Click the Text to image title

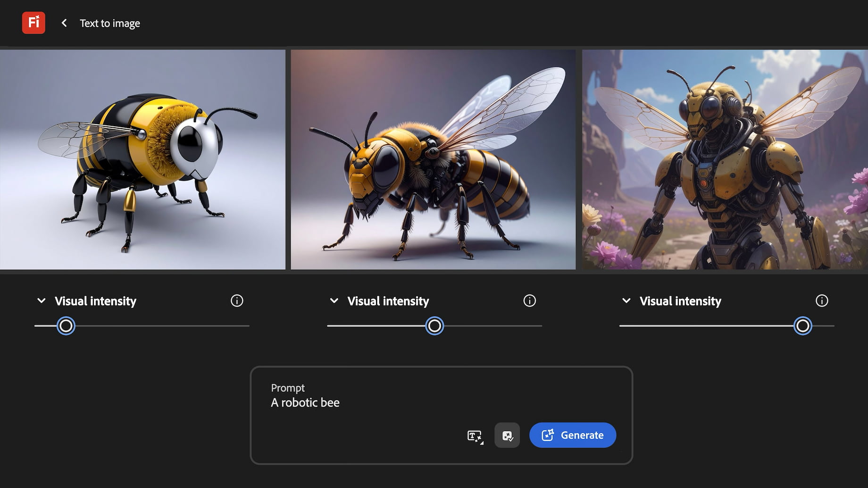[110, 23]
